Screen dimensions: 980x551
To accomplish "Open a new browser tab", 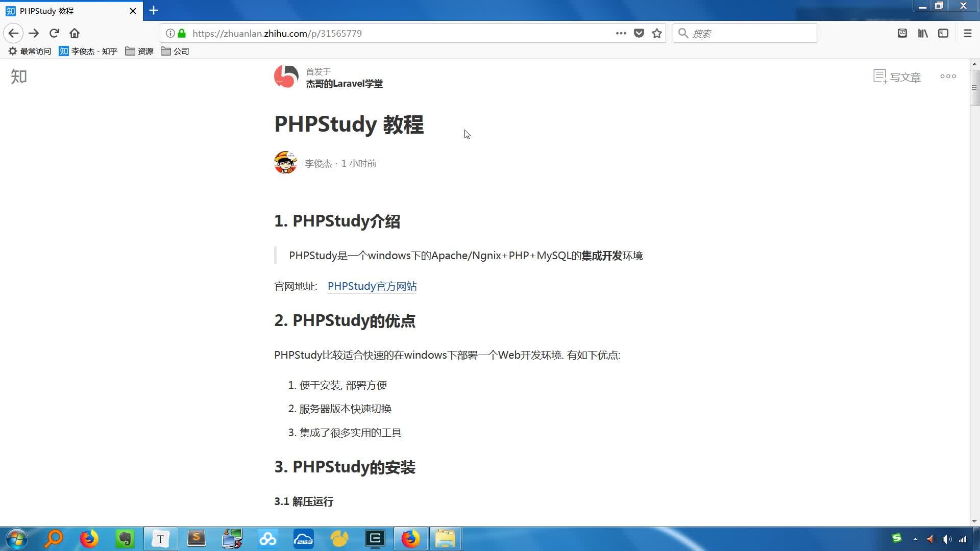I will (x=154, y=10).
